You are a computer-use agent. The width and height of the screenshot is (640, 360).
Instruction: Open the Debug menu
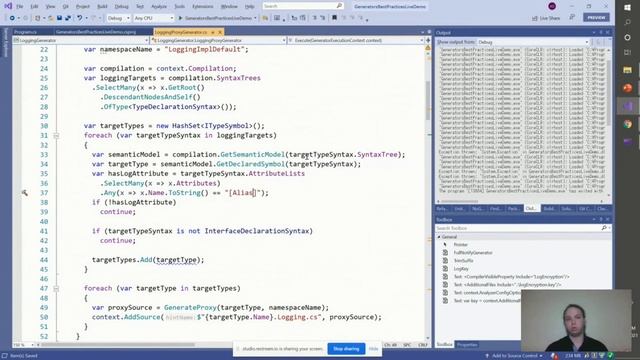click(121, 7)
